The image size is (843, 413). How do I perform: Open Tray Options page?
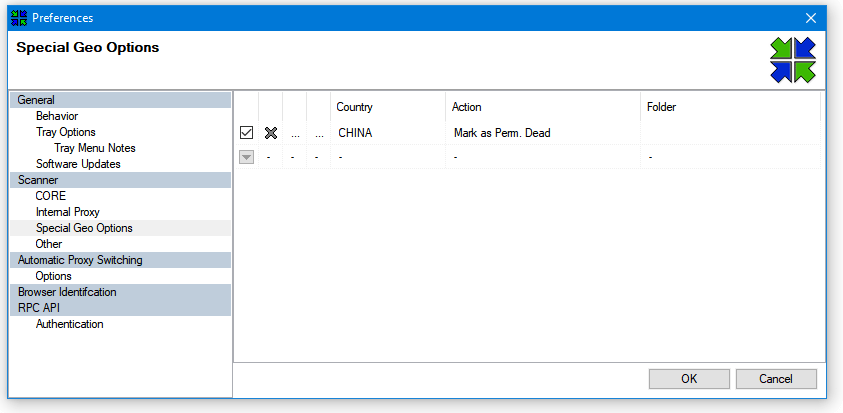point(66,132)
